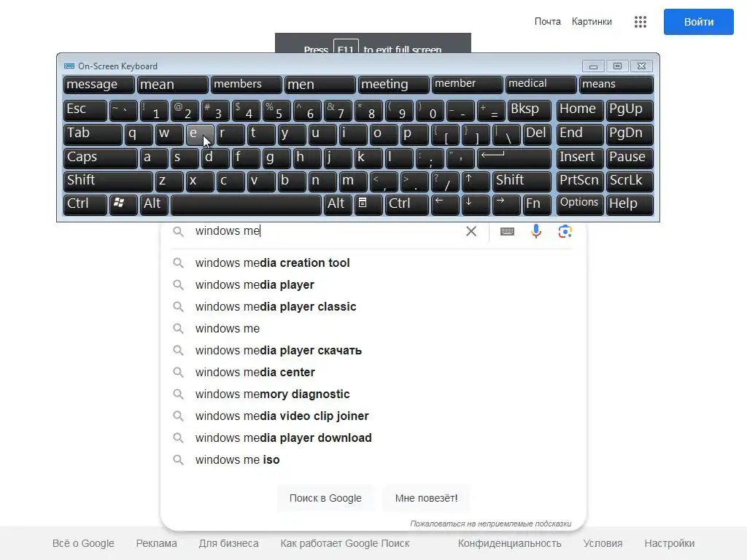Select the 'means' word prediction
Image resolution: width=747 pixels, height=560 pixels.
point(616,85)
